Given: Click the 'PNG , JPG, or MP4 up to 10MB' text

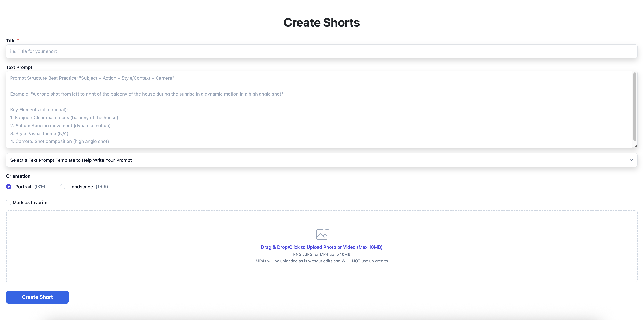Looking at the screenshot, I should [321, 254].
